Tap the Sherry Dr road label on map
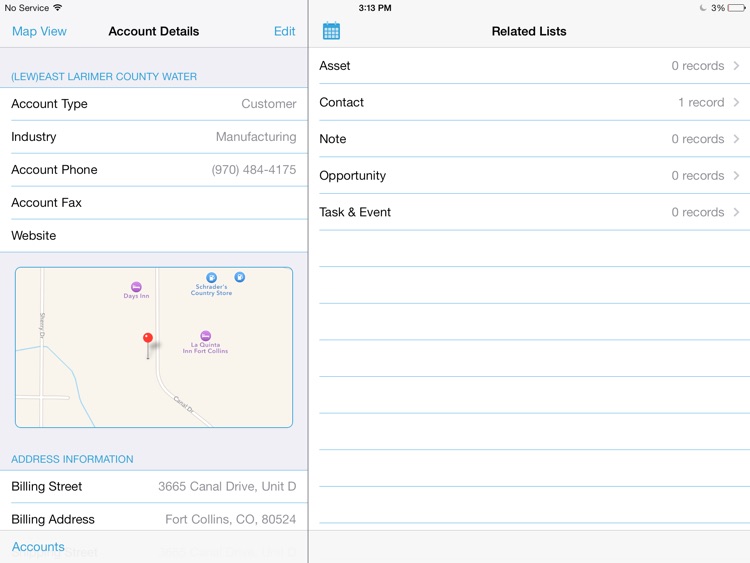The height and width of the screenshot is (563, 750). click(42, 326)
